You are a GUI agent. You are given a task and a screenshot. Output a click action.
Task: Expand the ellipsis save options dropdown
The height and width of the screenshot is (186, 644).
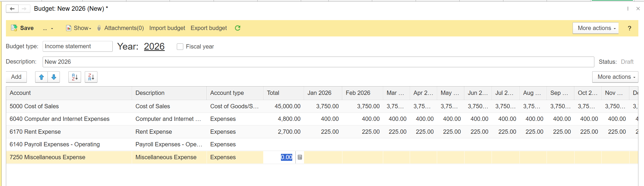pos(48,28)
